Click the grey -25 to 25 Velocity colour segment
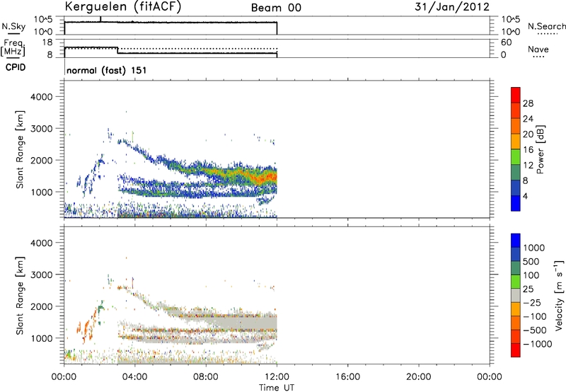The width and height of the screenshot is (566, 392). (516, 295)
